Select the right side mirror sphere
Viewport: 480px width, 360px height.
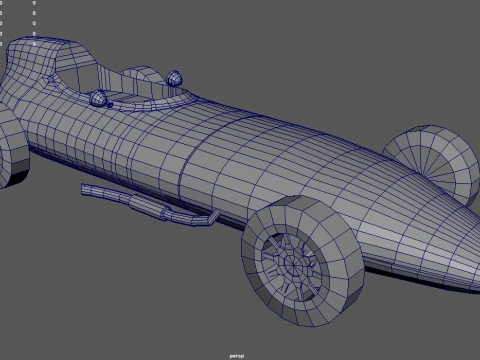174,79
